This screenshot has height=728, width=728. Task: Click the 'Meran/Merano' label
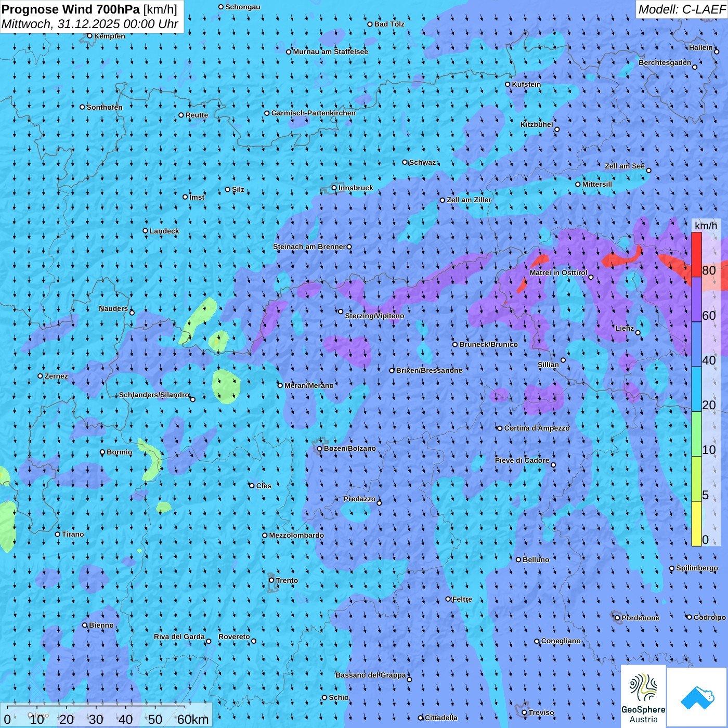point(309,385)
